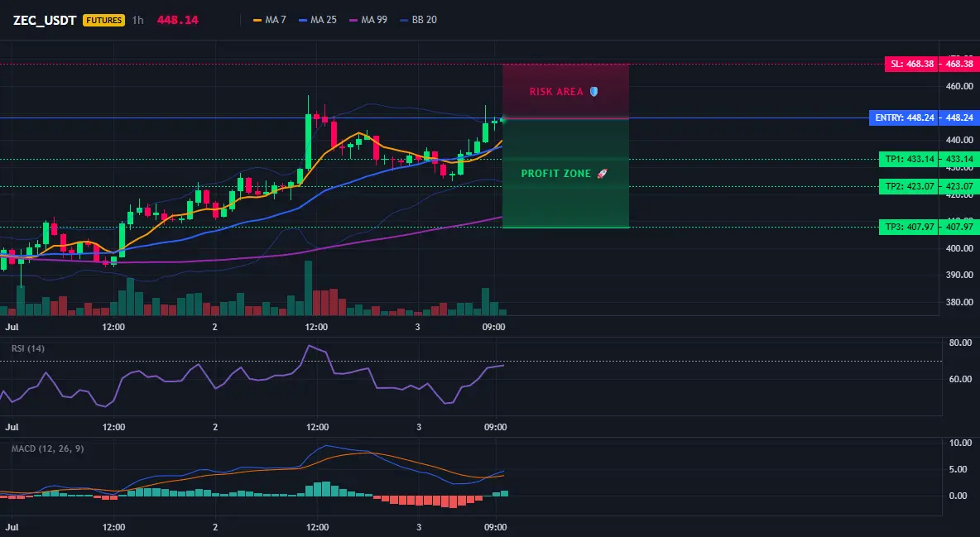Screen dimensions: 980x537
Task: Click the TP3: 407.97 label
Action: coord(908,227)
